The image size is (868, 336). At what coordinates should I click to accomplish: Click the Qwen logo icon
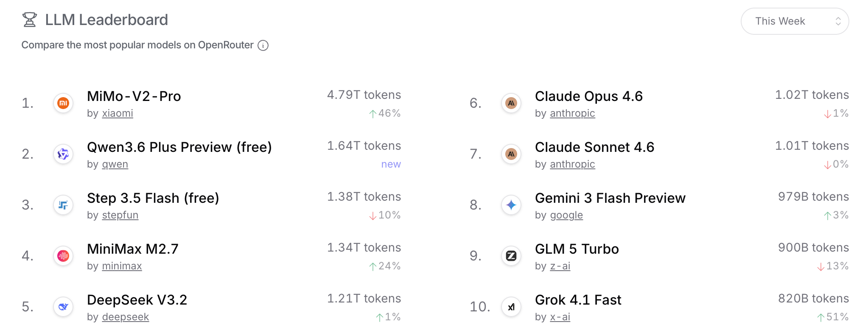pos(63,154)
